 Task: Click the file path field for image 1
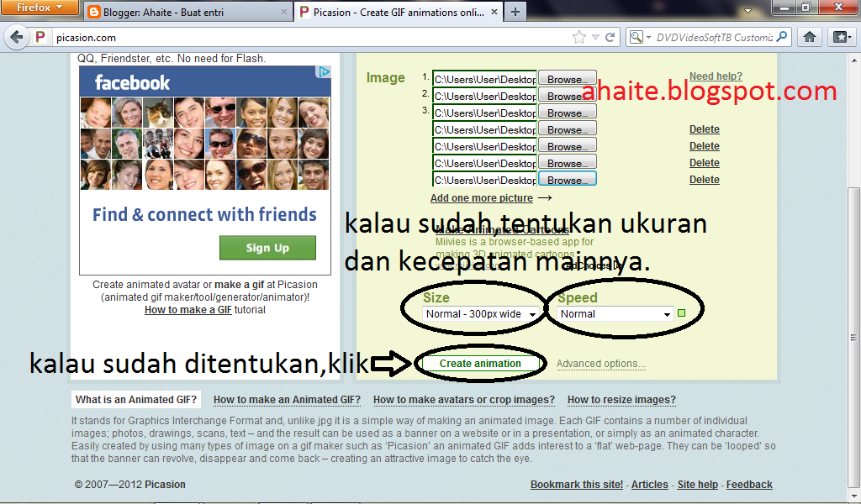(x=484, y=79)
